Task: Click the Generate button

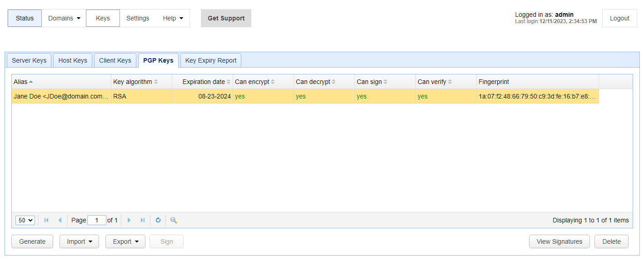Action: 32,241
